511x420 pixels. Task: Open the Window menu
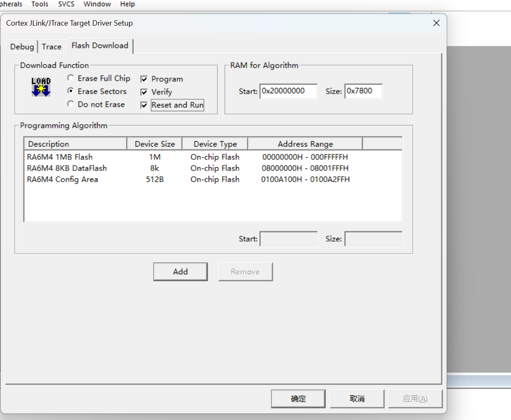tap(97, 4)
